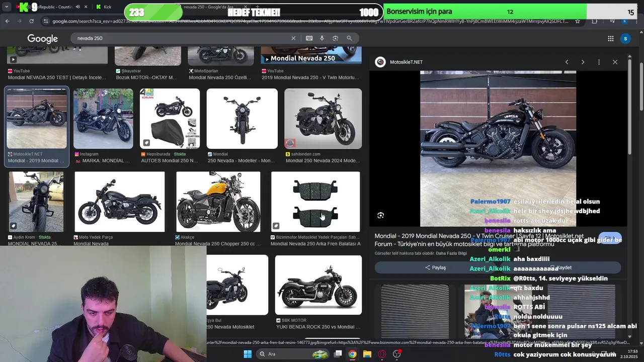Click the Paylaş share button
644x362 pixels.
pos(436,267)
